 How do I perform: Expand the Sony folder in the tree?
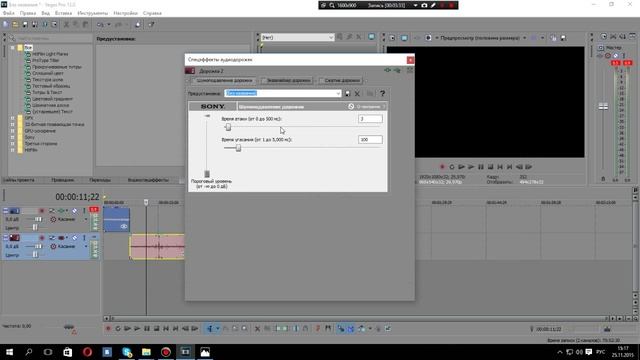[x=13, y=137]
